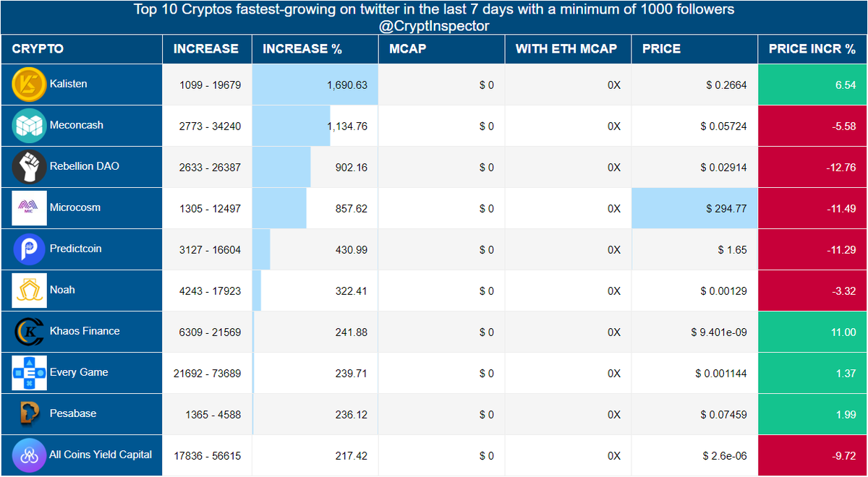The width and height of the screenshot is (868, 477).
Task: Click the $ 2.6e-06 price cell
Action: tap(694, 455)
